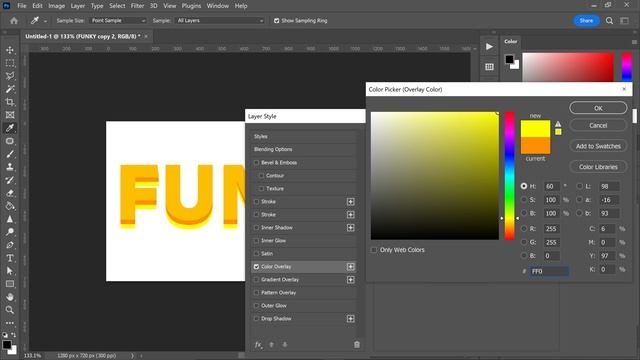Select the Move tool
This screenshot has width=640, height=360.
pyautogui.click(x=10, y=50)
